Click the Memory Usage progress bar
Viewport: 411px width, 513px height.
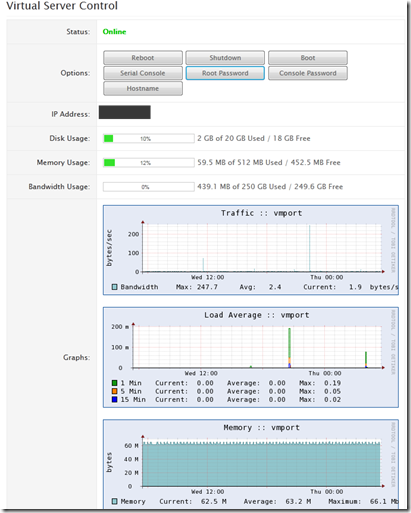click(149, 163)
